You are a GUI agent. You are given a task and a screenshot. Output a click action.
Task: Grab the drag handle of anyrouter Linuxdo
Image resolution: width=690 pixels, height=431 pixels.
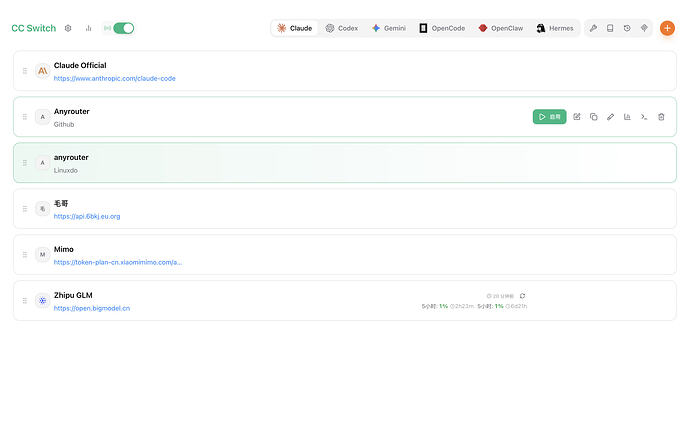coord(25,163)
